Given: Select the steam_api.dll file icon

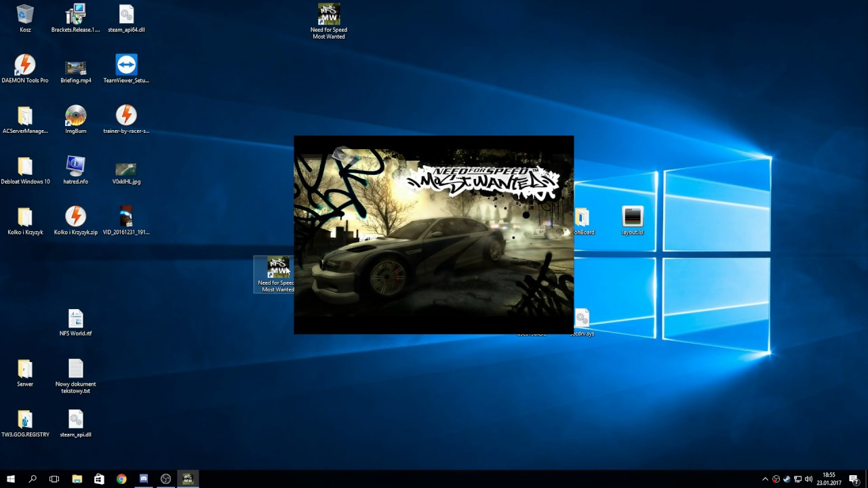Looking at the screenshot, I should click(75, 423).
